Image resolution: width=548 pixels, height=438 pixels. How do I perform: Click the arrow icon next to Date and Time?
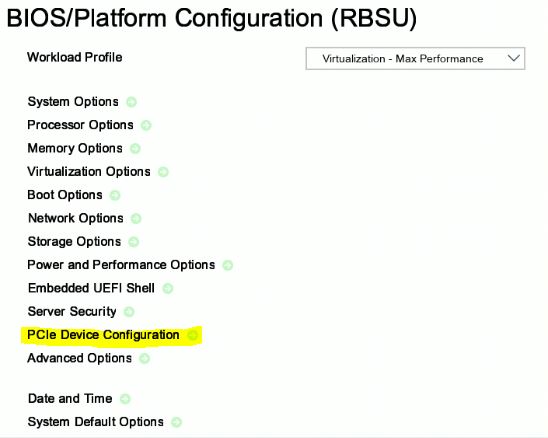(125, 399)
